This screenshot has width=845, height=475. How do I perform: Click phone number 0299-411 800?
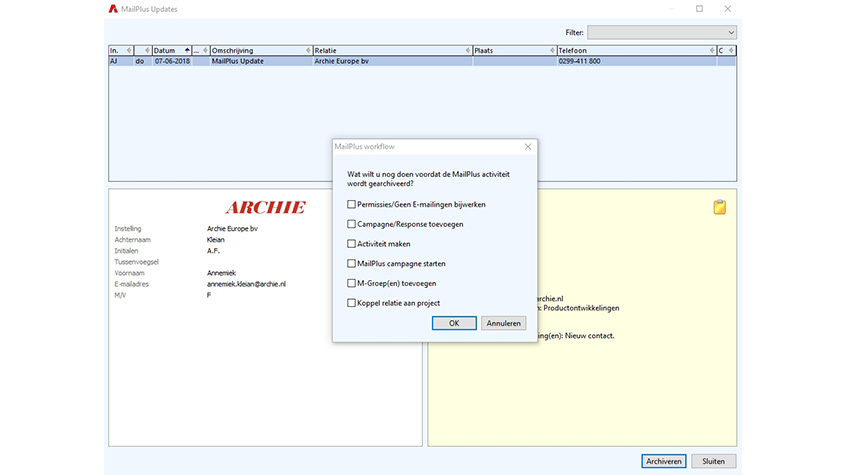click(579, 61)
